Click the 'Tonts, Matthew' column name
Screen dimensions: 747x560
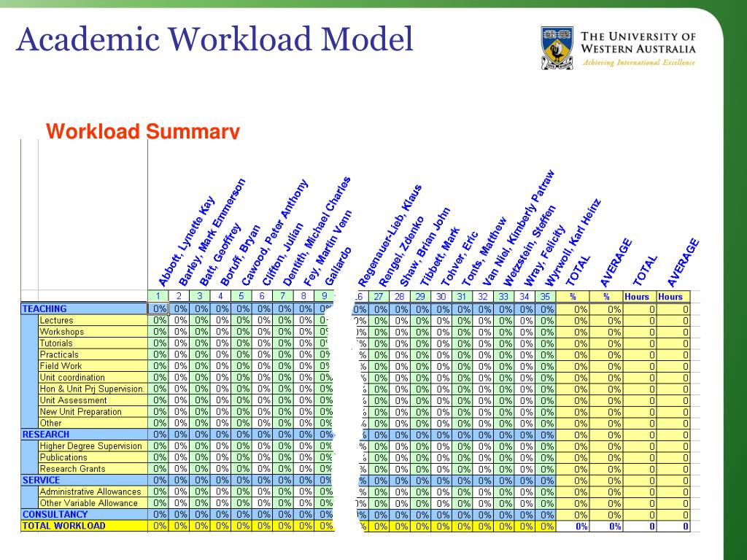point(484,252)
